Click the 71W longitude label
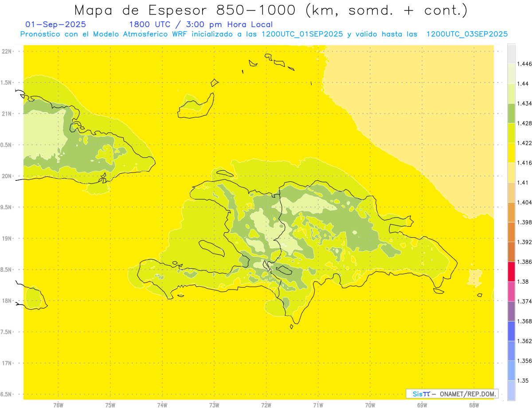Viewport: 532px width, 411px height. coord(318,405)
